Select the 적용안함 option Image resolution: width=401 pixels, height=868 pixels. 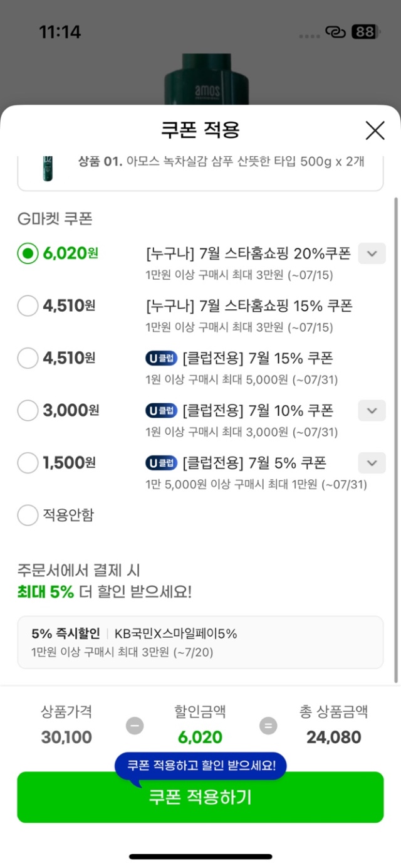tap(28, 516)
